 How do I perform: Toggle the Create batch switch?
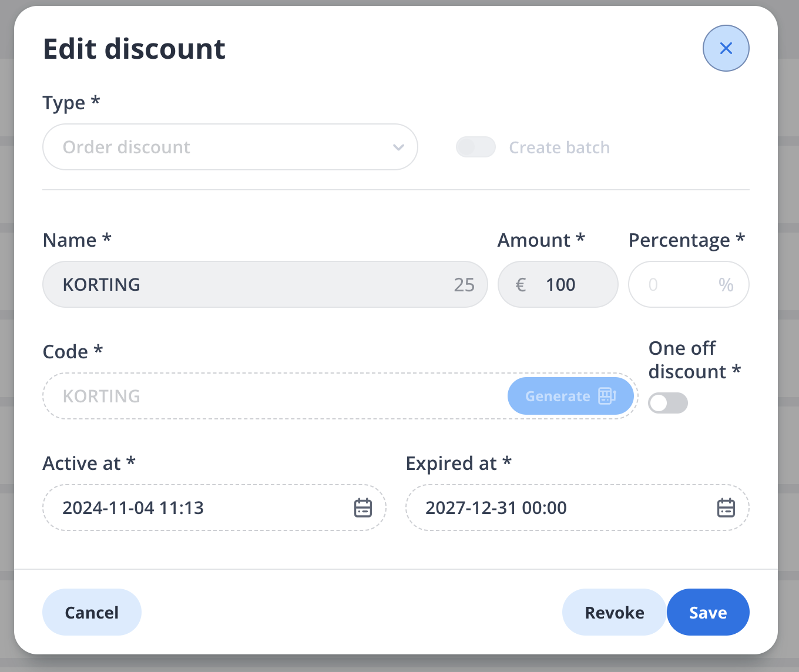476,147
